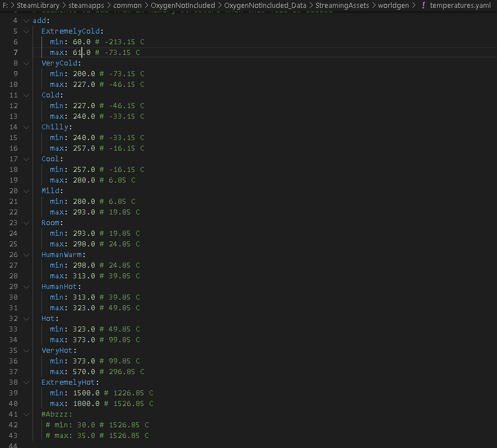This screenshot has height=448, width=497.
Task: Fold the HumanWarm block
Action: point(26,255)
